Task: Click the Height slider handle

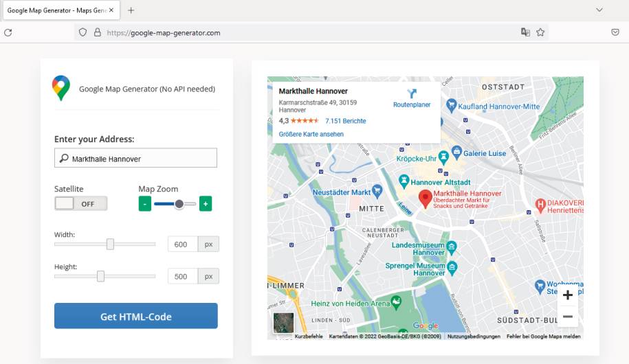Action: pos(100,276)
